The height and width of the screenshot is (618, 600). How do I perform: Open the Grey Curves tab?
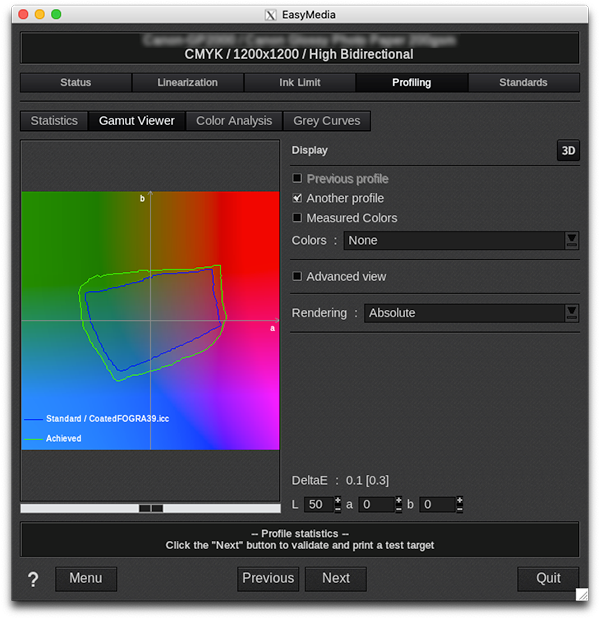coord(327,121)
